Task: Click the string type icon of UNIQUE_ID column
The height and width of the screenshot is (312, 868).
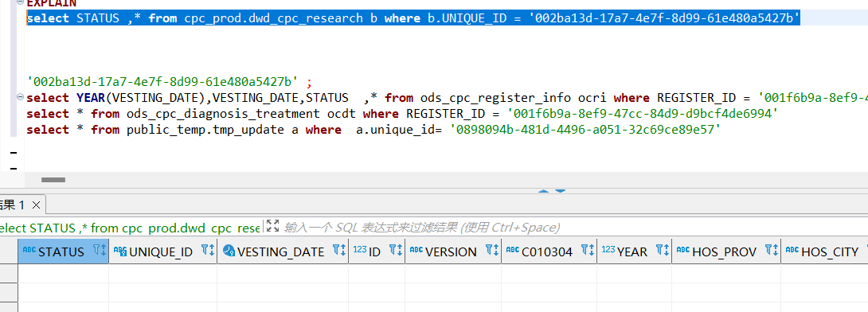Action: tap(119, 251)
